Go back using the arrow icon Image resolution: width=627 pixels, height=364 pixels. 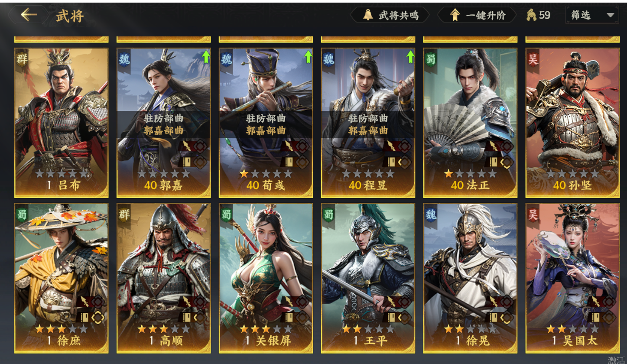click(x=29, y=15)
